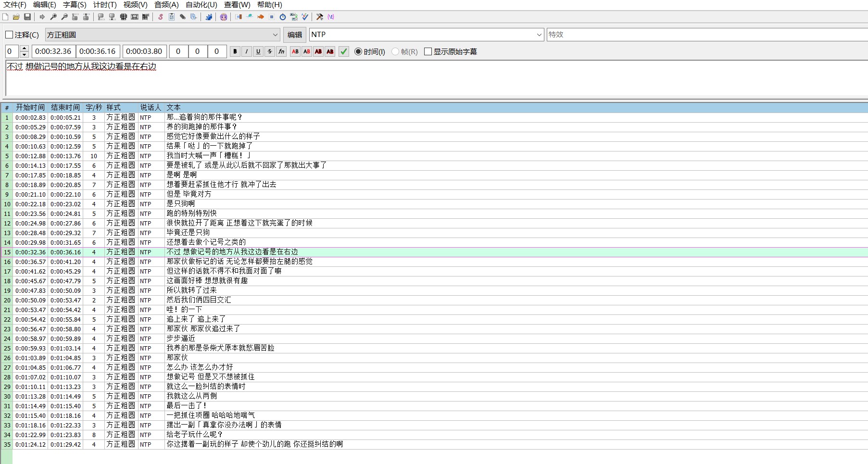Toggle tag hiding {\t} icon
Viewport: 868px width, 464px height.
[x=331, y=17]
